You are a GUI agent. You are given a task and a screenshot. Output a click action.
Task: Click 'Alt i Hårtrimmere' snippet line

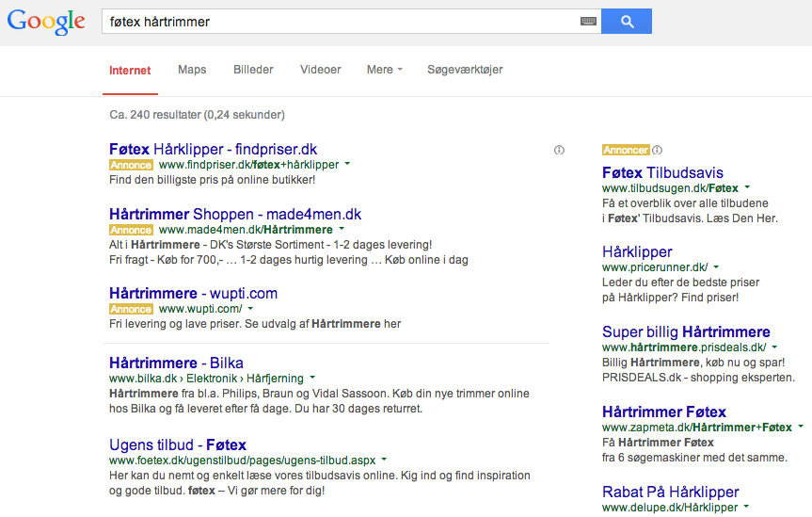pyautogui.click(x=270, y=245)
